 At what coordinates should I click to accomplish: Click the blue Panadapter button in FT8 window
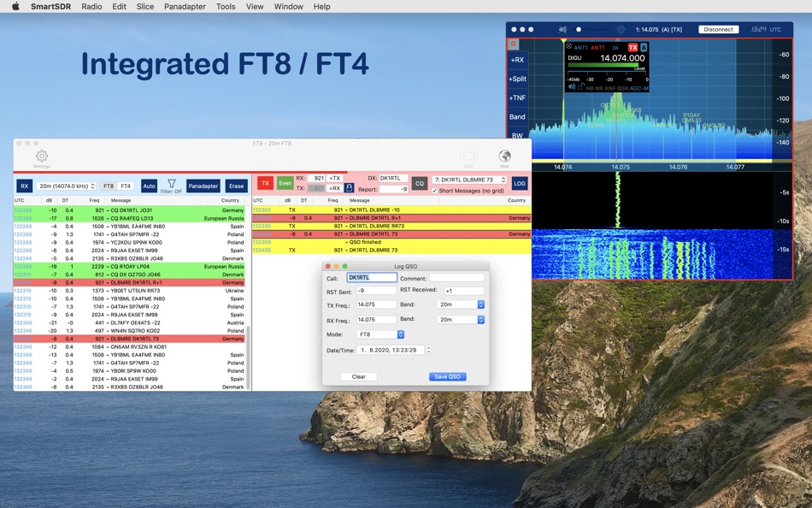[203, 186]
